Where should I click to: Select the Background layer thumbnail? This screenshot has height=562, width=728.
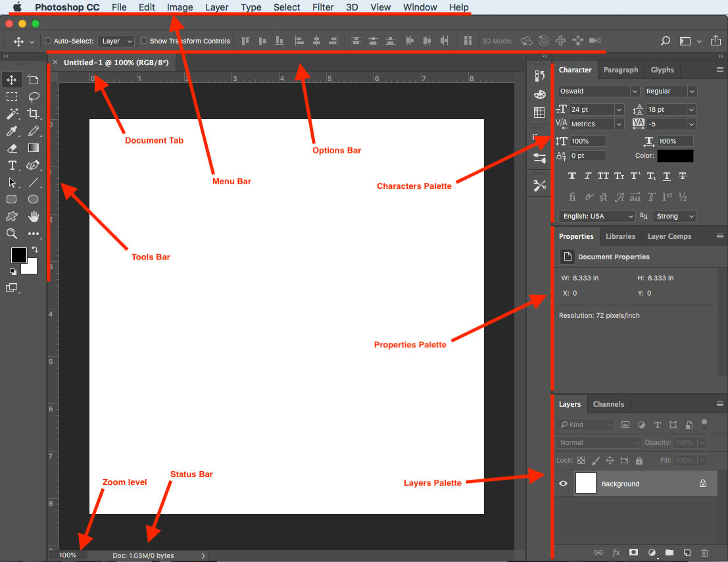(x=586, y=483)
